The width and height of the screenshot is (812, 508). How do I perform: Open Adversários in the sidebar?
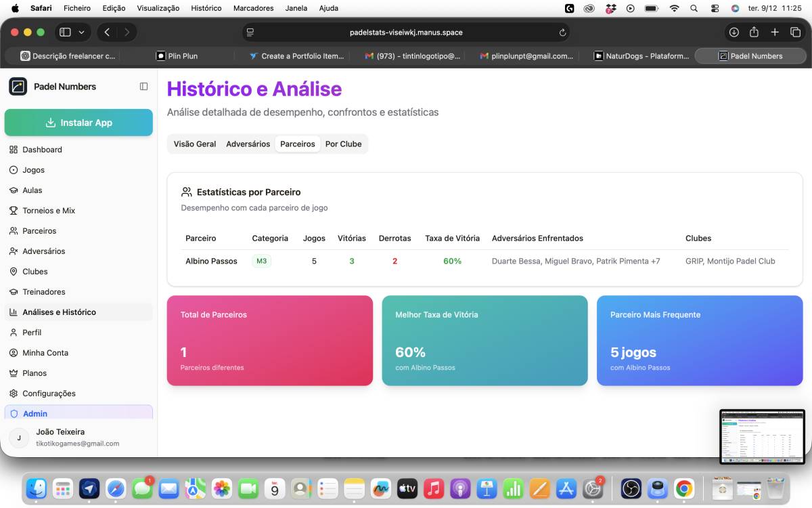pos(78,251)
